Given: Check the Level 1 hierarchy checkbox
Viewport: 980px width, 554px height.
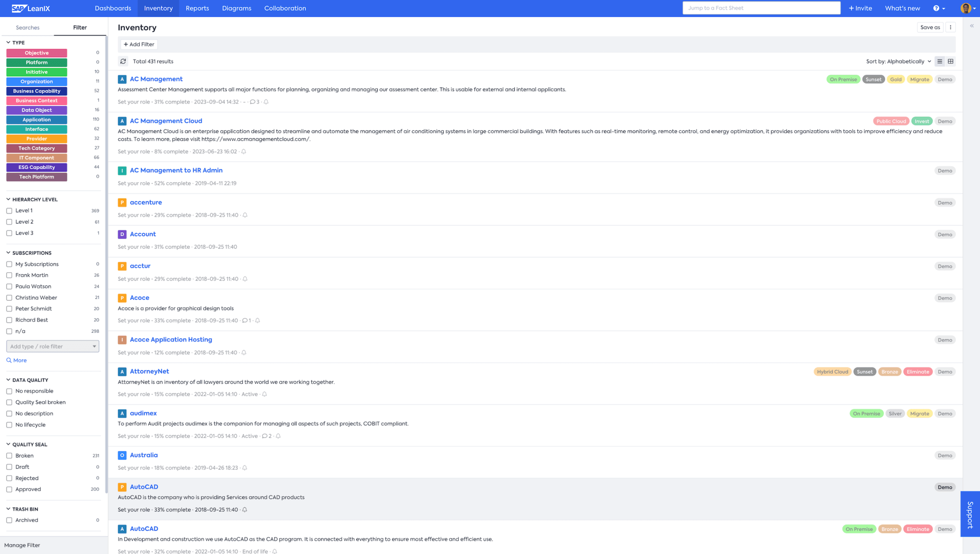Looking at the screenshot, I should coord(10,211).
